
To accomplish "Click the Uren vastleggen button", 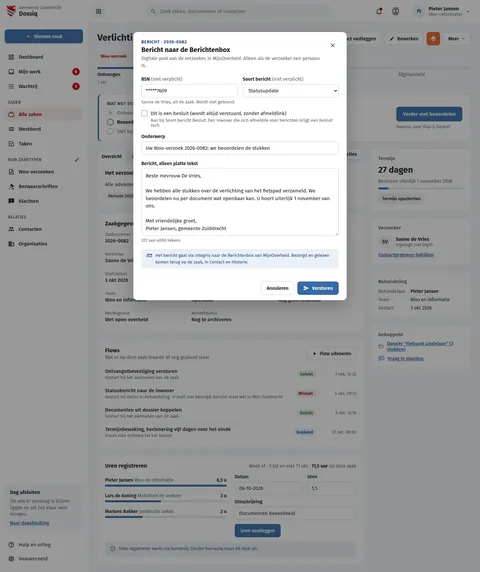I will 258,531.
